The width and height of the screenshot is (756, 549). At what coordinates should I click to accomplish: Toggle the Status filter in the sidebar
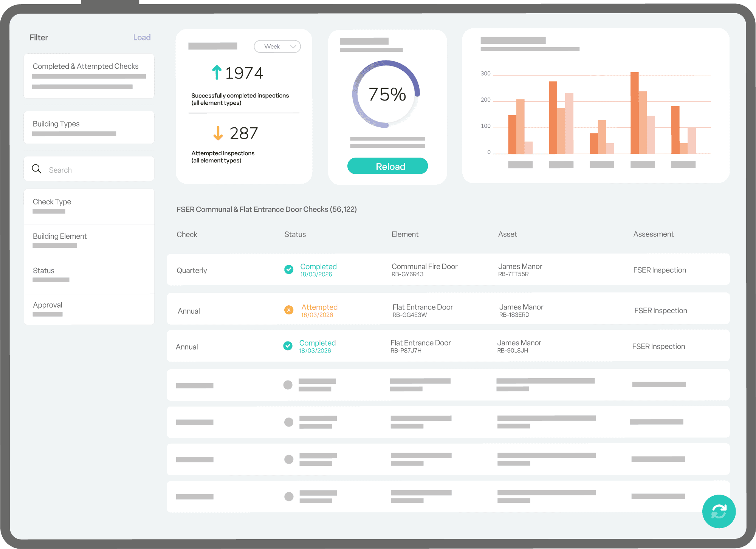click(43, 271)
